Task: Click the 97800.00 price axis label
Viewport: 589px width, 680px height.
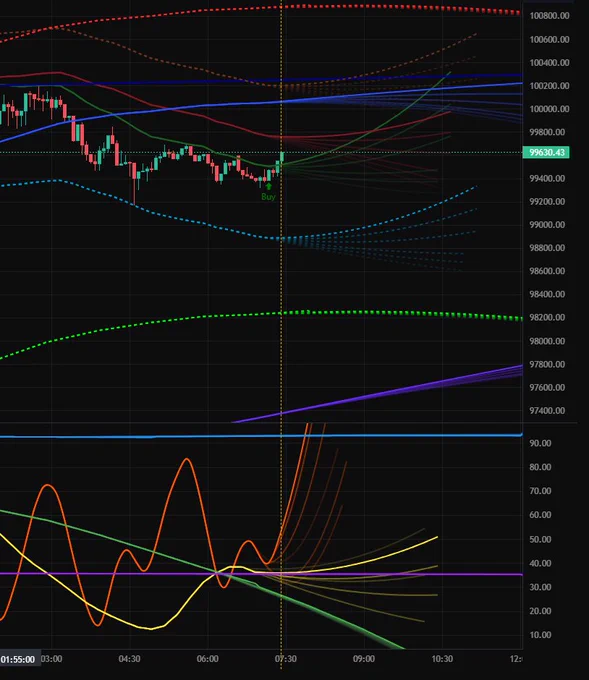Action: (549, 364)
